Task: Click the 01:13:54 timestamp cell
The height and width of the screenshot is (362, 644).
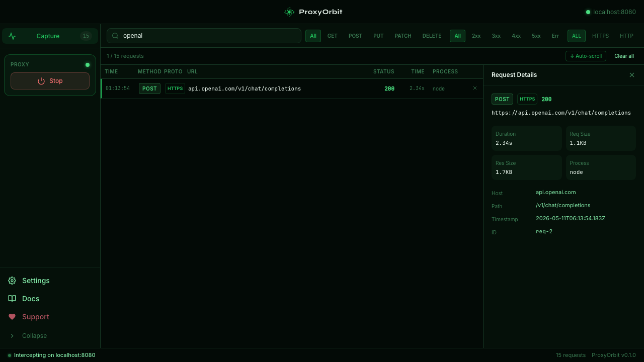Action: (118, 88)
